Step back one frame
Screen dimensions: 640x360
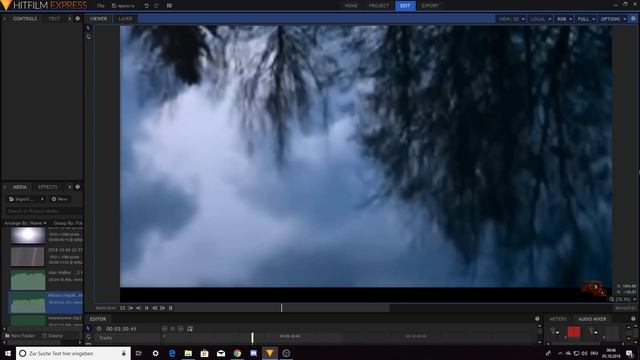click(155, 308)
